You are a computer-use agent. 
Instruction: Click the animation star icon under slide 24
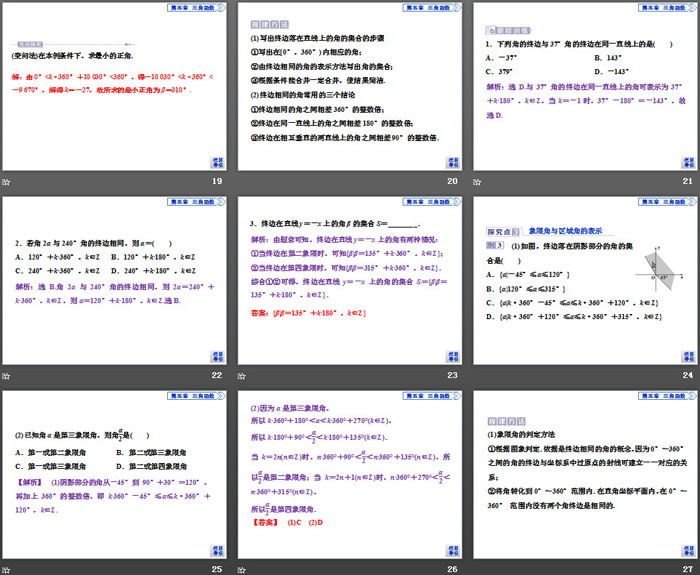[478, 375]
